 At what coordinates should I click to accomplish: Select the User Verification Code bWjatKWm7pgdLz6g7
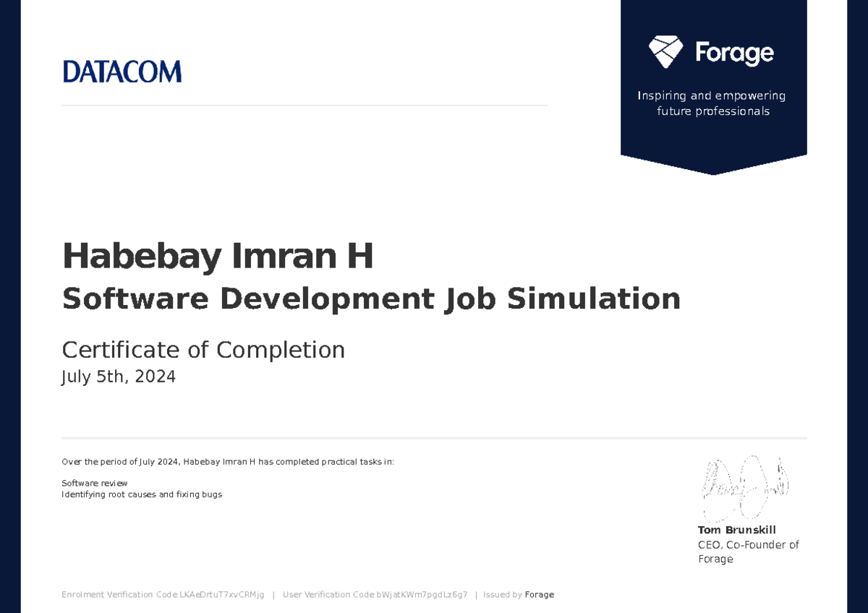(374, 594)
